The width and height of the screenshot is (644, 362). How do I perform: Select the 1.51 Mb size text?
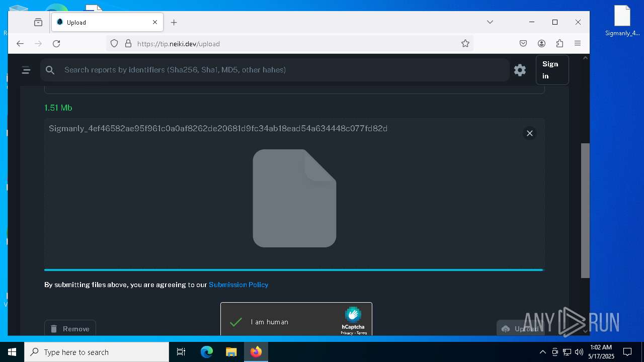click(58, 108)
